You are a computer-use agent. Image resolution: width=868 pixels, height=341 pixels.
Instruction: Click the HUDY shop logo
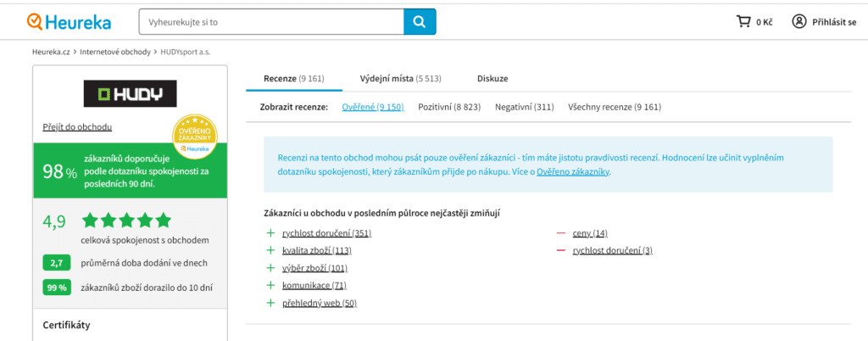(130, 93)
